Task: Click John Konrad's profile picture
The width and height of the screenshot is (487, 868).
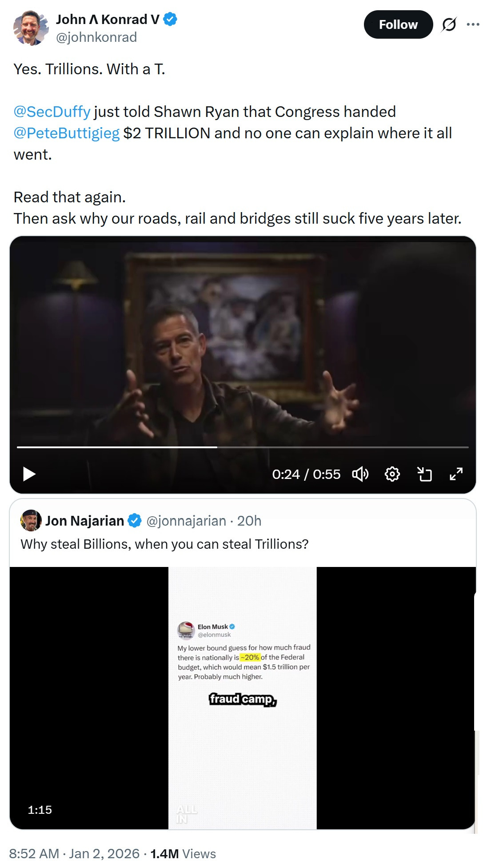Action: [x=30, y=28]
